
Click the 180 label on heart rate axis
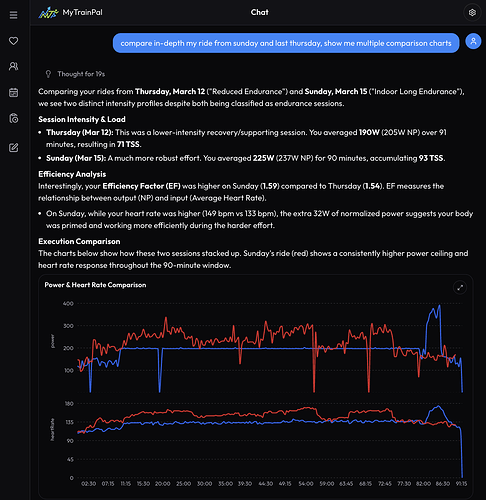pyautogui.click(x=69, y=404)
